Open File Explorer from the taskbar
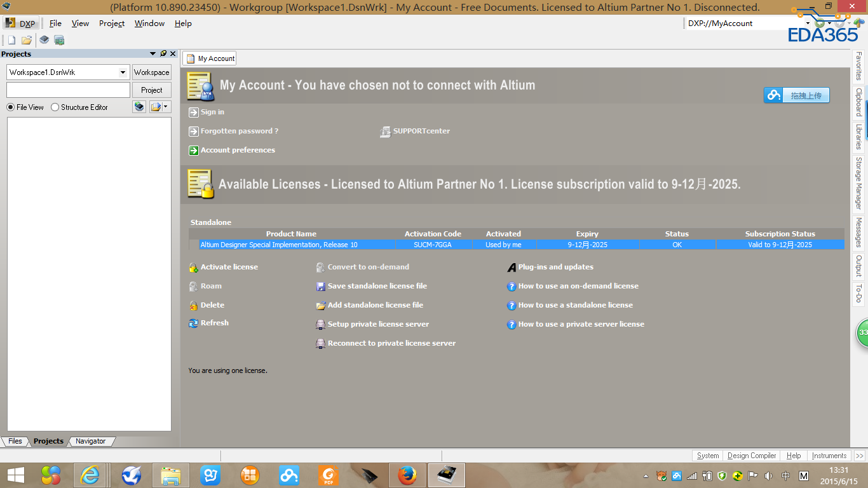 pos(170,475)
